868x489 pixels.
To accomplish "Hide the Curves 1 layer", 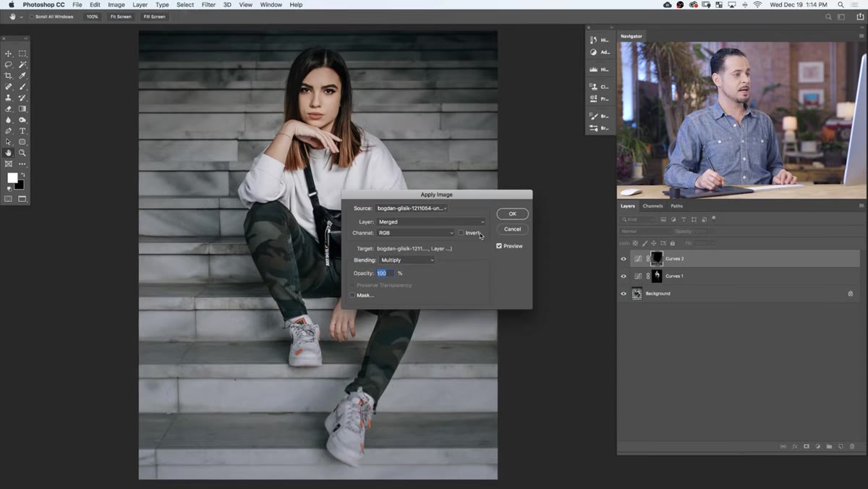I will coord(624,276).
